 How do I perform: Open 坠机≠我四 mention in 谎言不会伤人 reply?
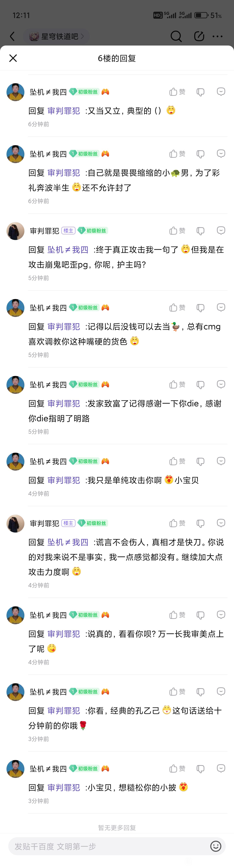(x=68, y=542)
